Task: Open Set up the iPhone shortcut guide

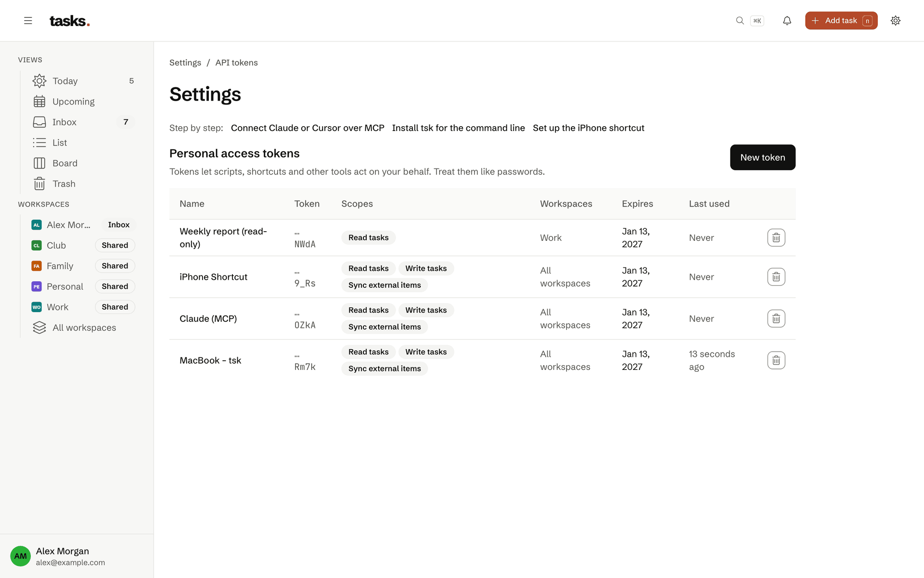Action: tap(588, 128)
